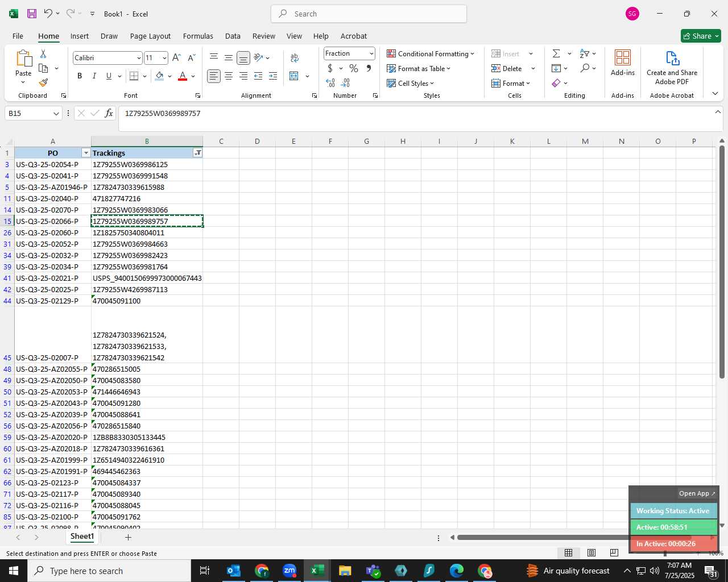Open the PO column filter dropdown
This screenshot has height=582, width=728.
[86, 153]
